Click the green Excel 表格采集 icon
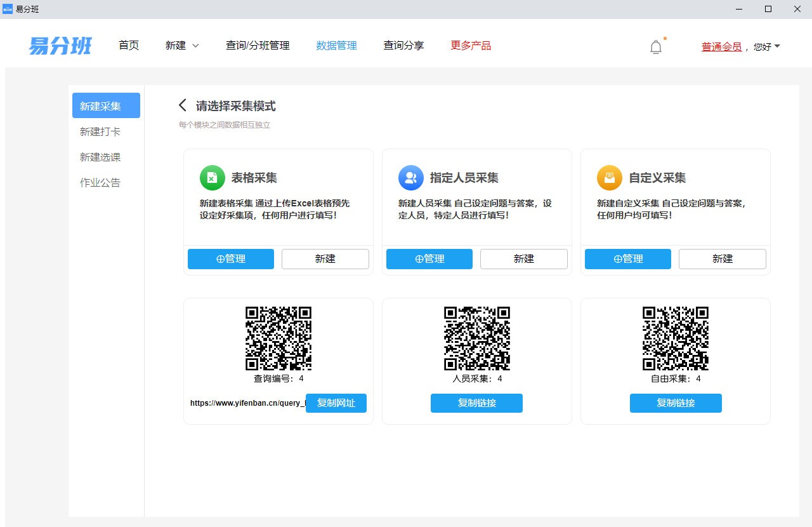This screenshot has height=527, width=812. tap(212, 178)
